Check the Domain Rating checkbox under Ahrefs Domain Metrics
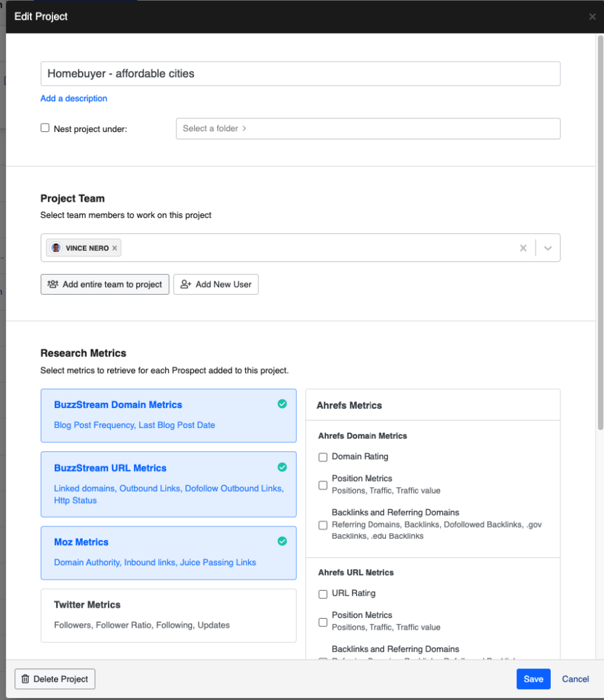 pyautogui.click(x=322, y=457)
